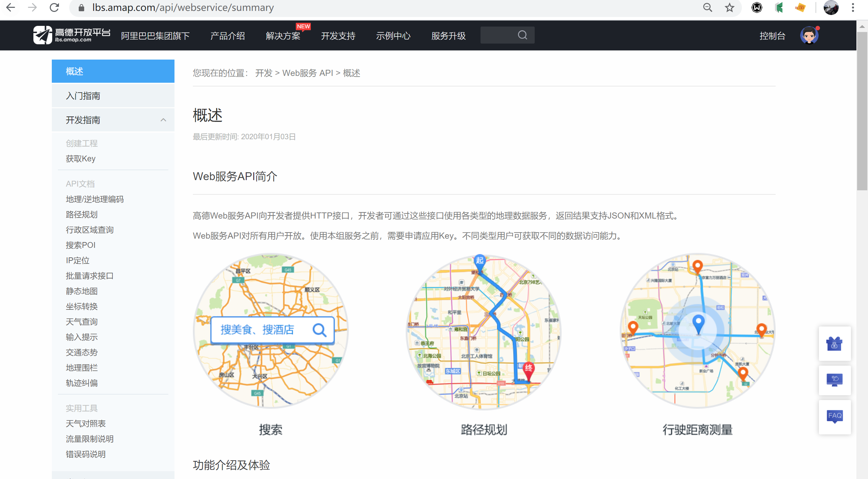The width and height of the screenshot is (868, 479).
Task: Open 搜索POI sidebar link
Action: pos(81,245)
